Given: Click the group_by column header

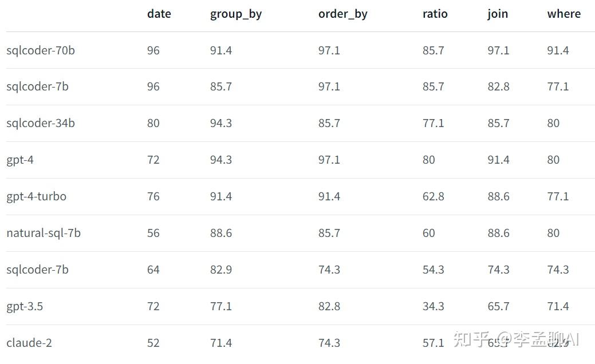Looking at the screenshot, I should (235, 15).
